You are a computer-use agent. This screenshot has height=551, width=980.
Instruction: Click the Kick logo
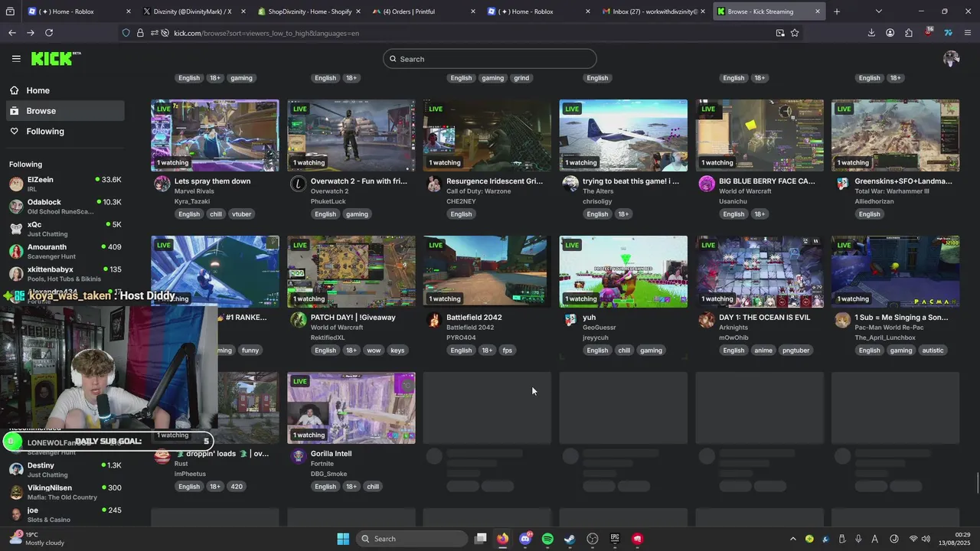(55, 58)
